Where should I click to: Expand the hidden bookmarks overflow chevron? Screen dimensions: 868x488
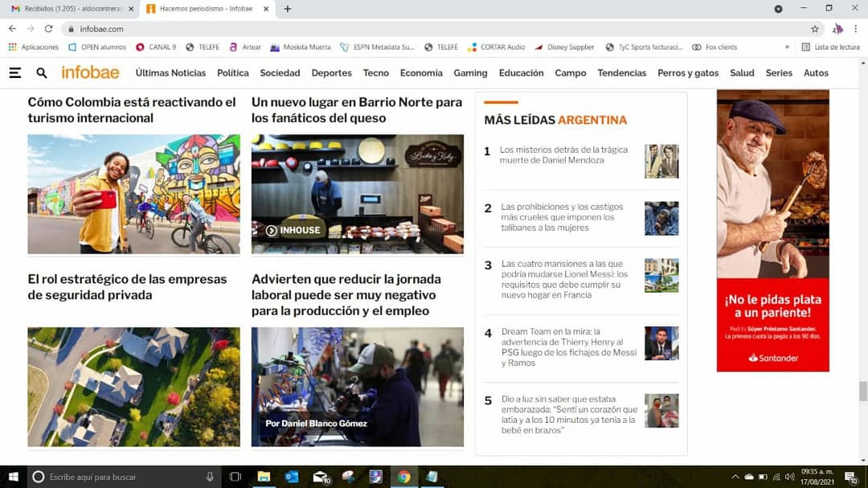[x=787, y=47]
